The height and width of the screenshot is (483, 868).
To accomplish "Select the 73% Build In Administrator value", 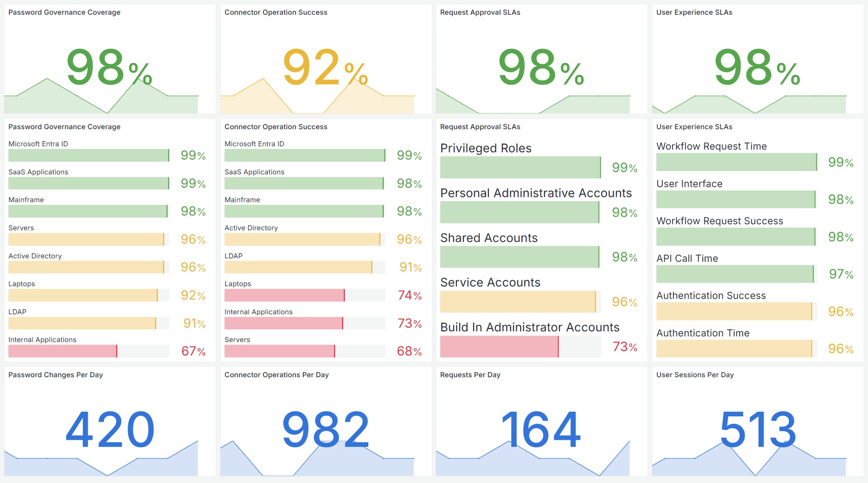I will click(625, 346).
